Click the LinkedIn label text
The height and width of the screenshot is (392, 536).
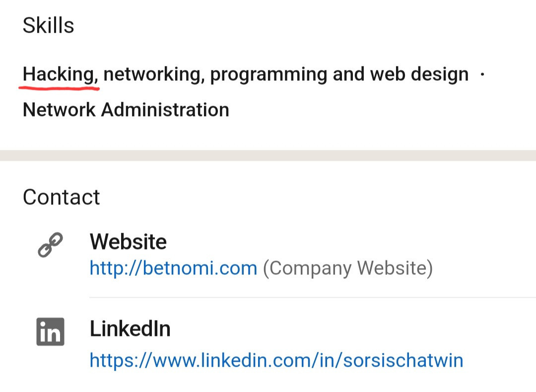click(130, 329)
